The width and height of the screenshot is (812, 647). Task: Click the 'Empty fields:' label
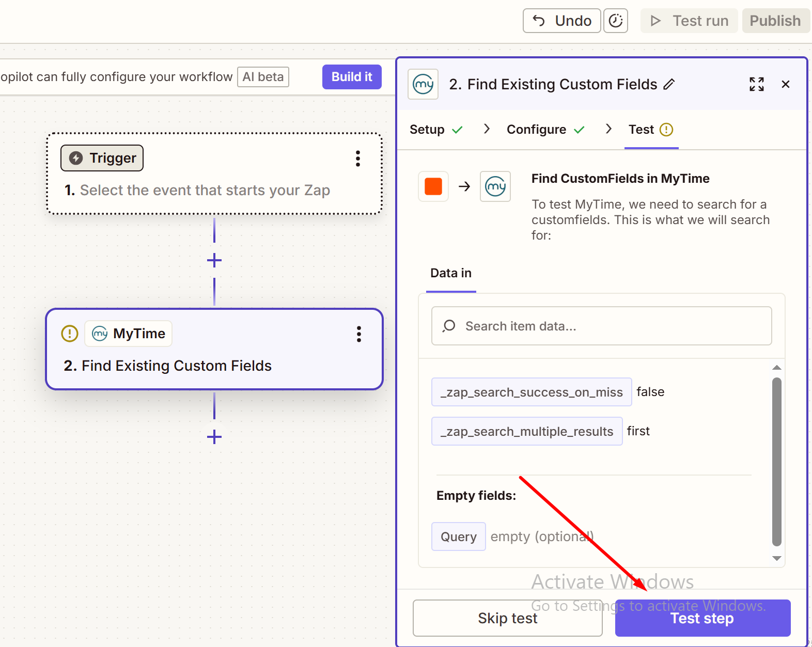476,496
